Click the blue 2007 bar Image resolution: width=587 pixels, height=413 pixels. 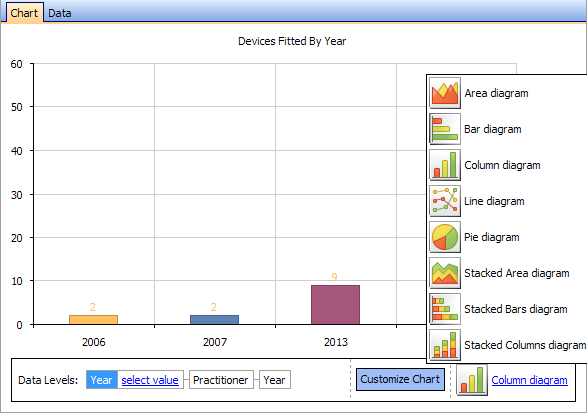(x=215, y=320)
